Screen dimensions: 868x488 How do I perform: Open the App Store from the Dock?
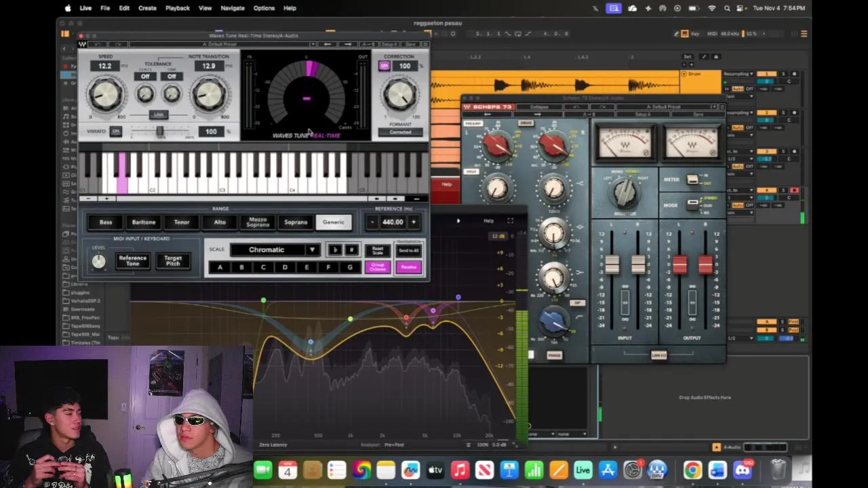608,470
